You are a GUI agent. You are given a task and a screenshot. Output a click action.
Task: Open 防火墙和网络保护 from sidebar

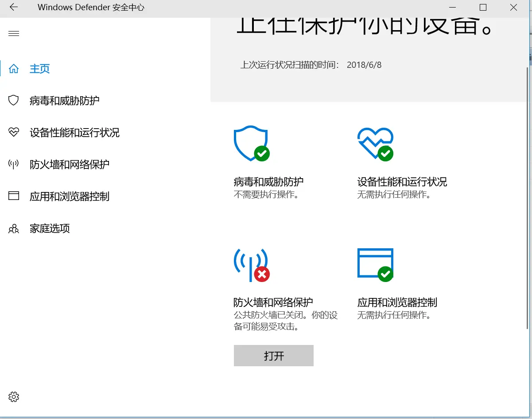(70, 164)
